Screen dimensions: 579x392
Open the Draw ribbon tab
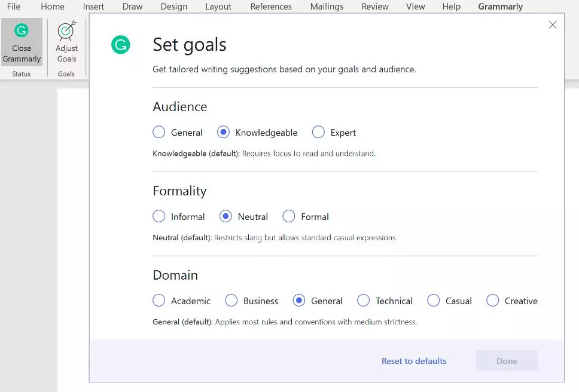click(x=133, y=7)
